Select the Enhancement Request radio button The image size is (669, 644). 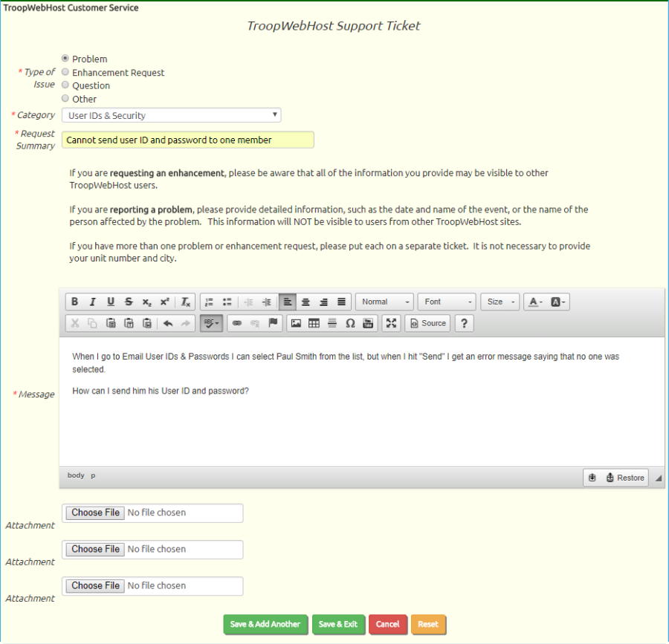click(65, 71)
